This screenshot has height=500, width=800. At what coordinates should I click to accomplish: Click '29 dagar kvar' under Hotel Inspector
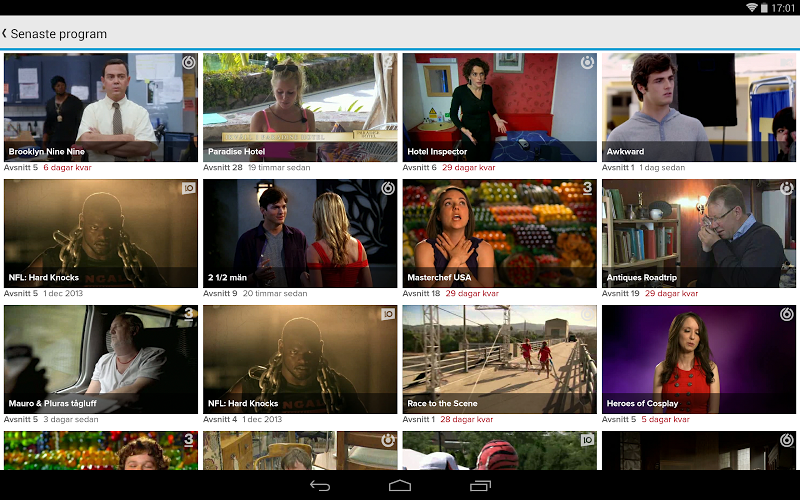click(x=469, y=167)
